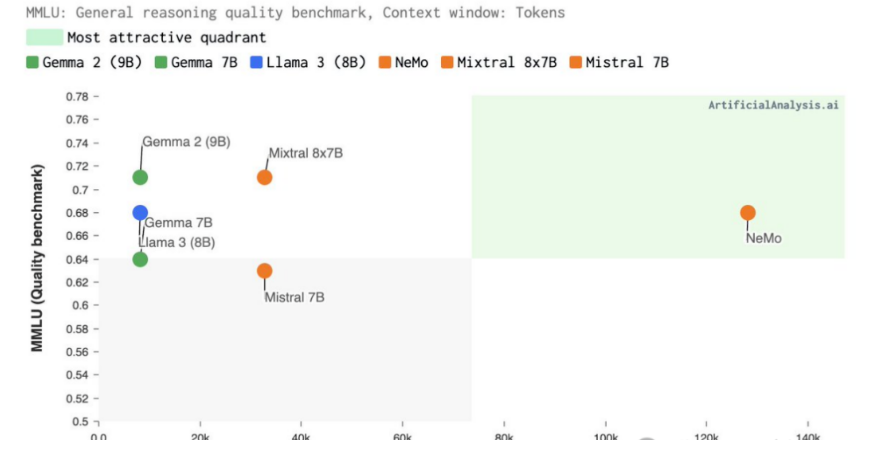Hide NeMo series via legend swatch
This screenshot has height=451, width=888.
[x=385, y=62]
